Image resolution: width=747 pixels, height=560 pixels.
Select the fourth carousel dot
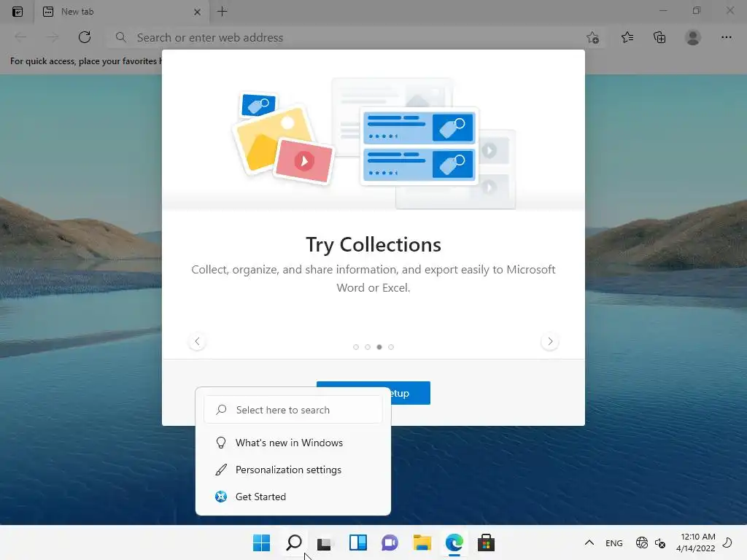(x=391, y=347)
